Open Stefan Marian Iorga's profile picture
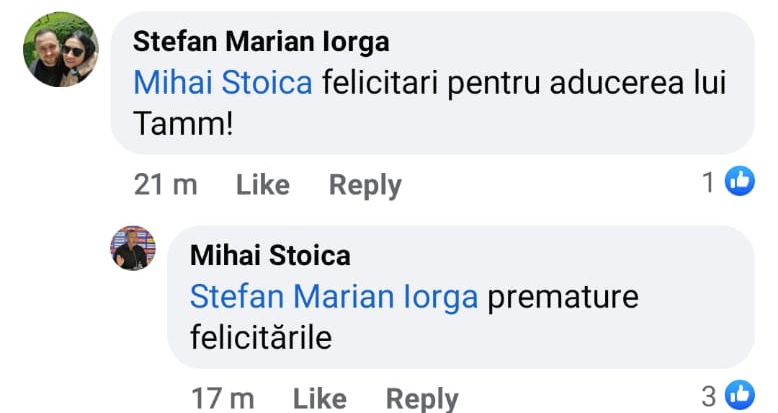This screenshot has width=778, height=413. click(x=61, y=49)
